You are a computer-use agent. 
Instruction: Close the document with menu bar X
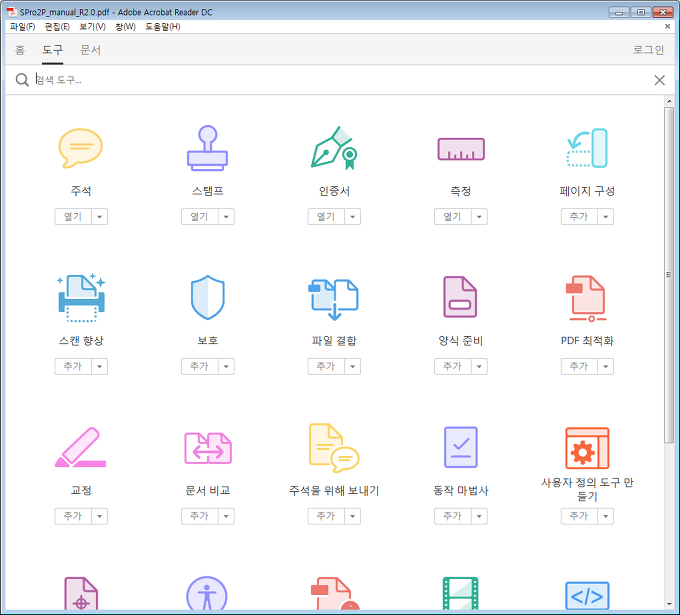point(667,26)
